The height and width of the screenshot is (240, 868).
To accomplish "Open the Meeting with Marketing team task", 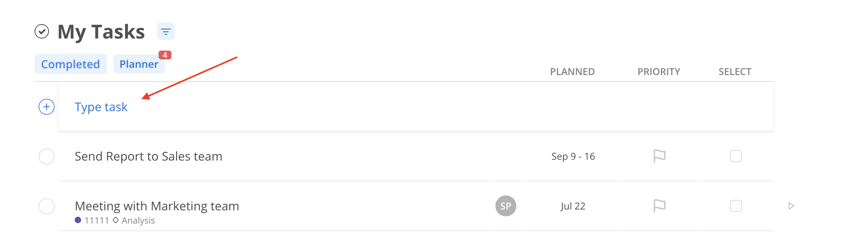I will [157, 206].
